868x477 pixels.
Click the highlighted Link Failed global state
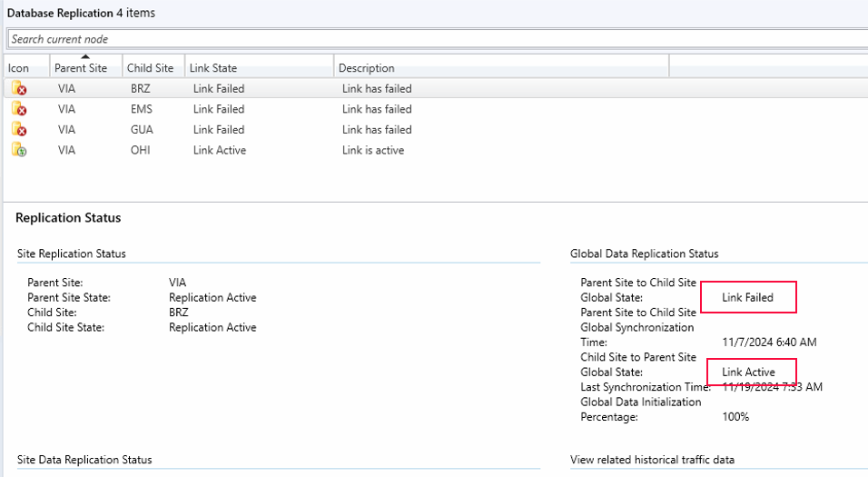(749, 297)
